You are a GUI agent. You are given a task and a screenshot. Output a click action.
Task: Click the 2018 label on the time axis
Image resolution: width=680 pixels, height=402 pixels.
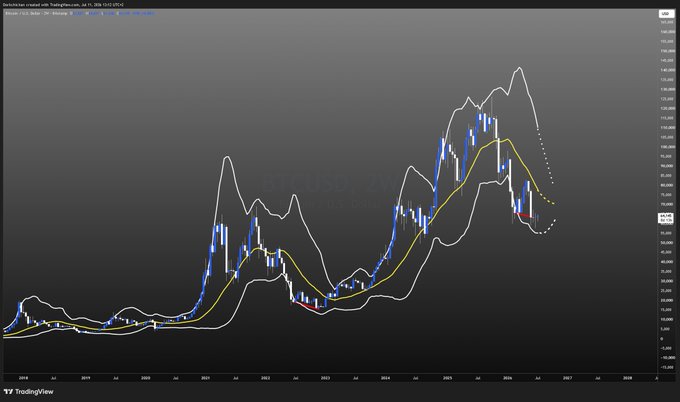click(x=23, y=378)
